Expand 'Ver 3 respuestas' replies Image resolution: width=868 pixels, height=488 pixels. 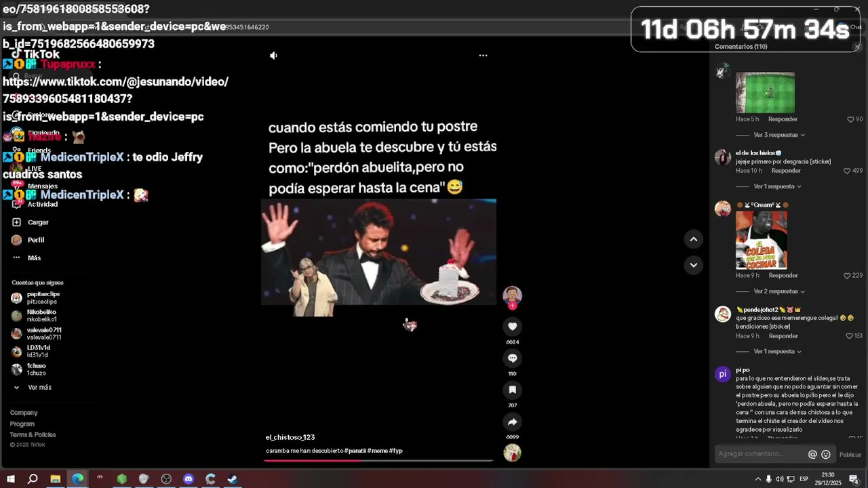point(779,135)
